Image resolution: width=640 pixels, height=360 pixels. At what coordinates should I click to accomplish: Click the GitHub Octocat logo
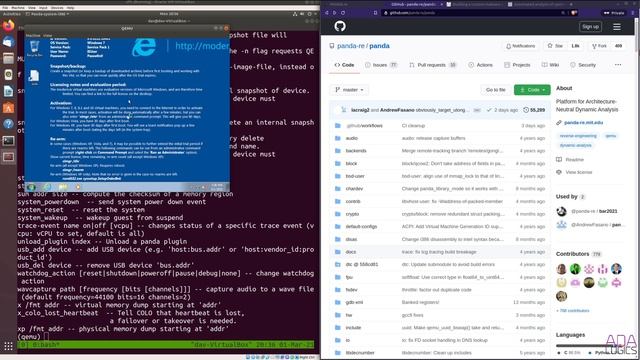tap(340, 27)
